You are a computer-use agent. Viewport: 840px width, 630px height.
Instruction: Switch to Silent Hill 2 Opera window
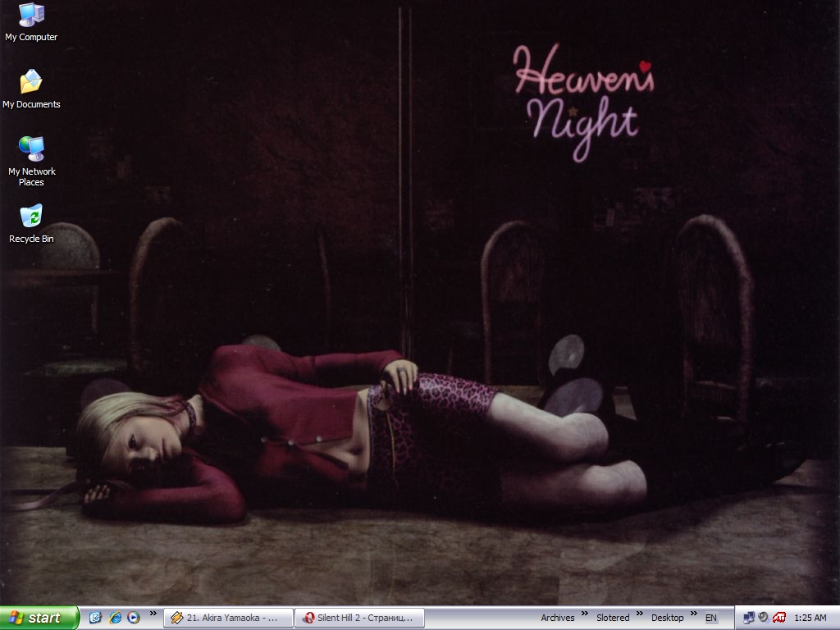pyautogui.click(x=359, y=618)
